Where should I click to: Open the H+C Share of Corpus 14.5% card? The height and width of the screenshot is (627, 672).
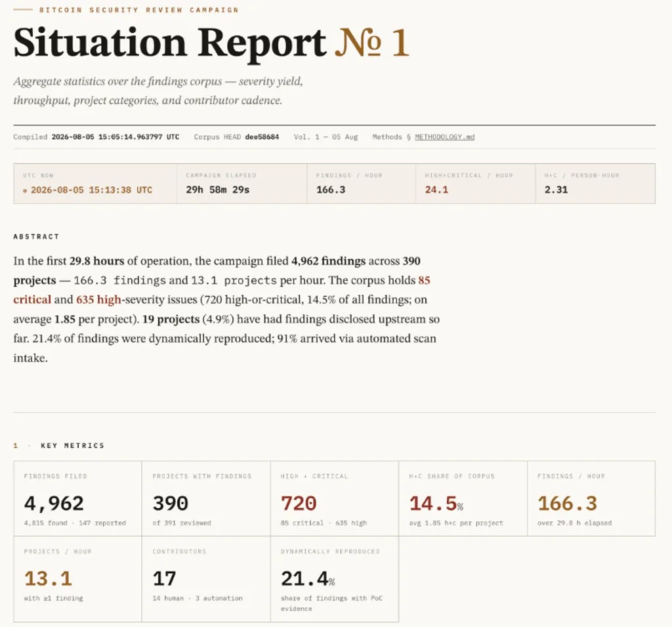tap(463, 498)
